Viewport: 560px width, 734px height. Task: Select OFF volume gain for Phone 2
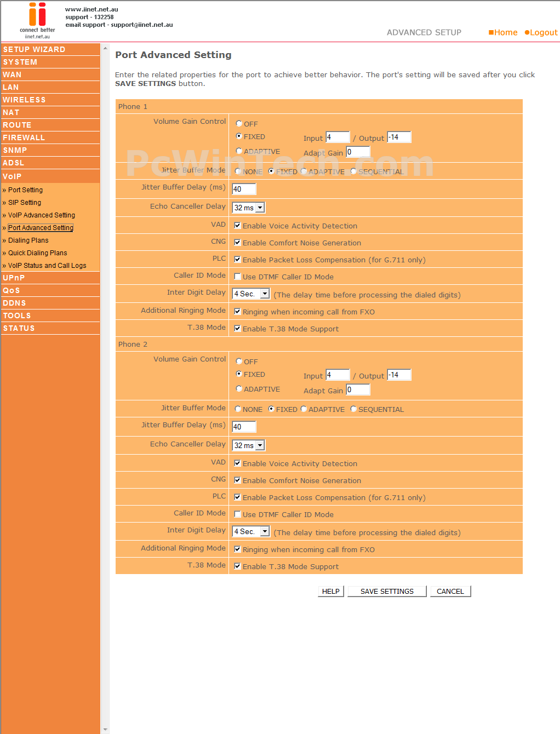pos(239,362)
